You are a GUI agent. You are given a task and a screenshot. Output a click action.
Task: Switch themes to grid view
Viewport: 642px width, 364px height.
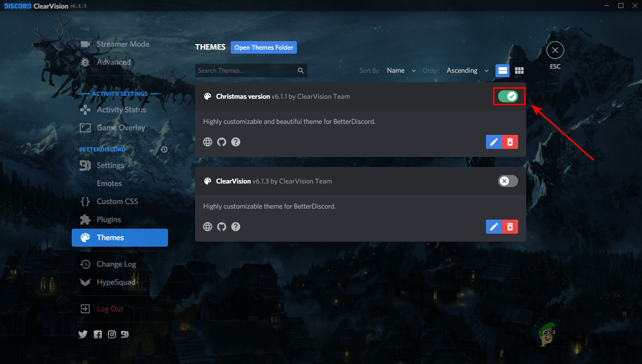[519, 71]
